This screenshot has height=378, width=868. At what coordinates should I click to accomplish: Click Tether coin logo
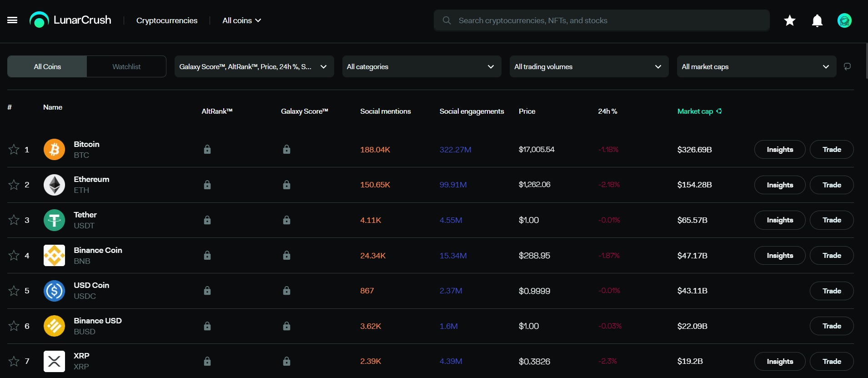[x=54, y=220]
